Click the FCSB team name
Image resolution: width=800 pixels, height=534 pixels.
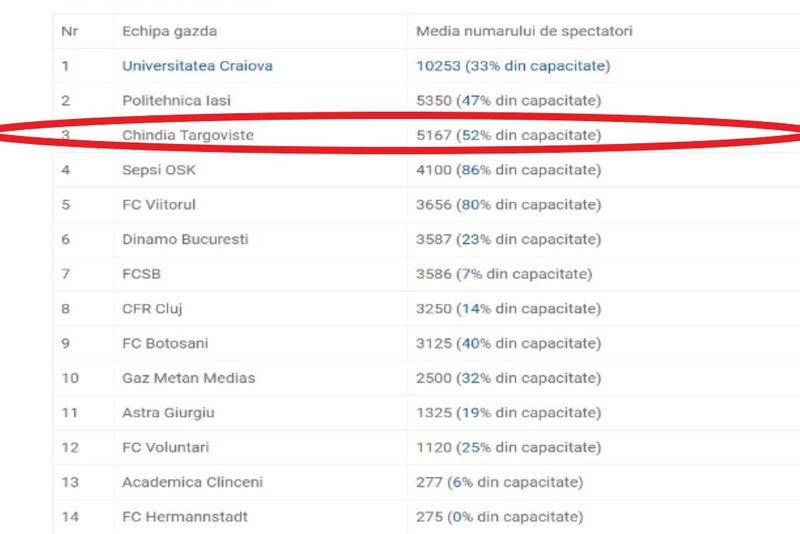click(x=142, y=274)
